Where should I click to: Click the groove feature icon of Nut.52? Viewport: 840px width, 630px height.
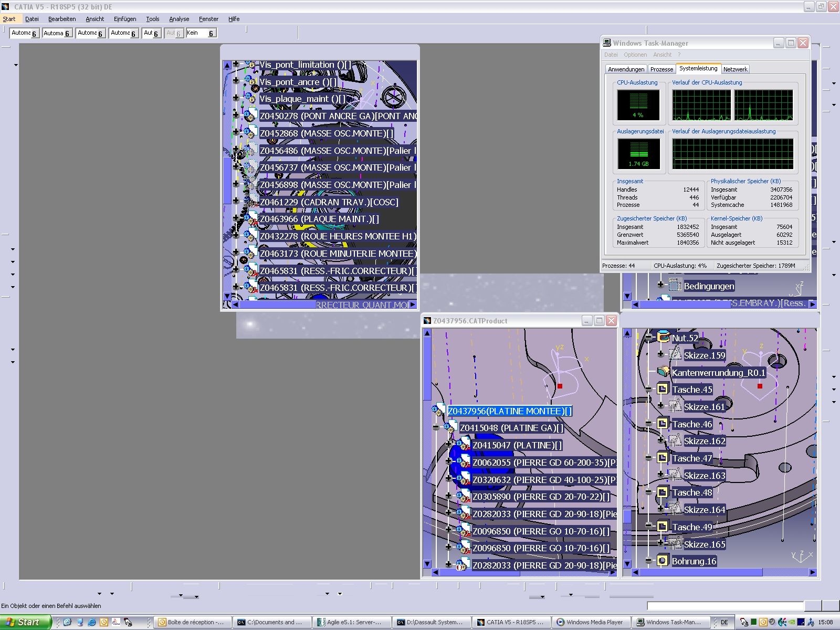[x=664, y=337]
